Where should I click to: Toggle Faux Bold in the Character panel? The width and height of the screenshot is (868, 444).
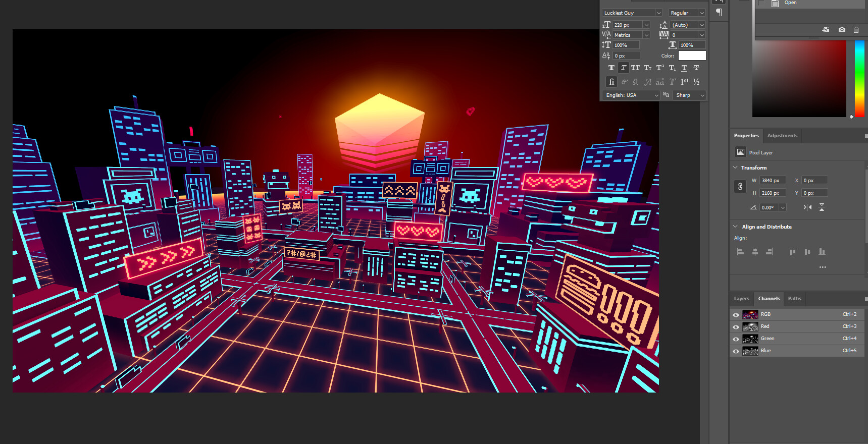pyautogui.click(x=611, y=68)
